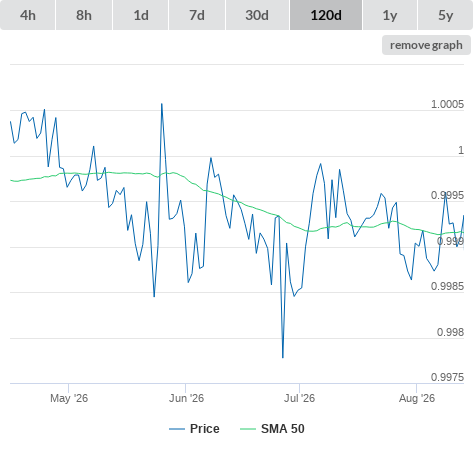Image resolution: width=474 pixels, height=455 pixels.
Task: Click the 1.0005 y-axis value label
Action: click(447, 104)
